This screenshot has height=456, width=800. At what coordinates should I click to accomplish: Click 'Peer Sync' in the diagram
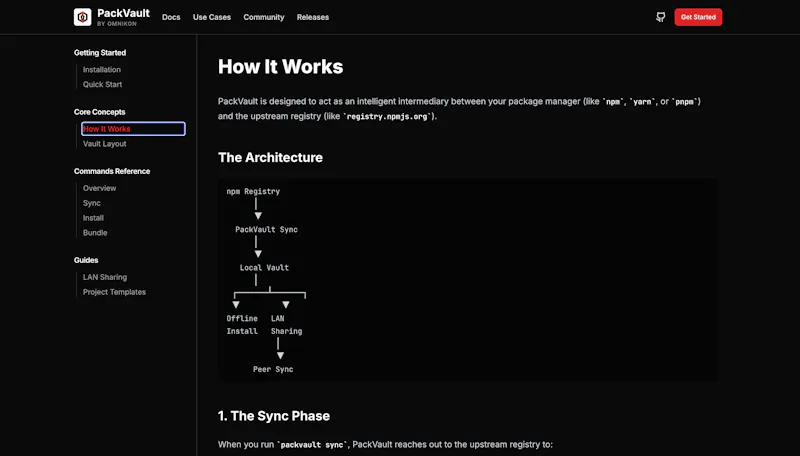273,369
